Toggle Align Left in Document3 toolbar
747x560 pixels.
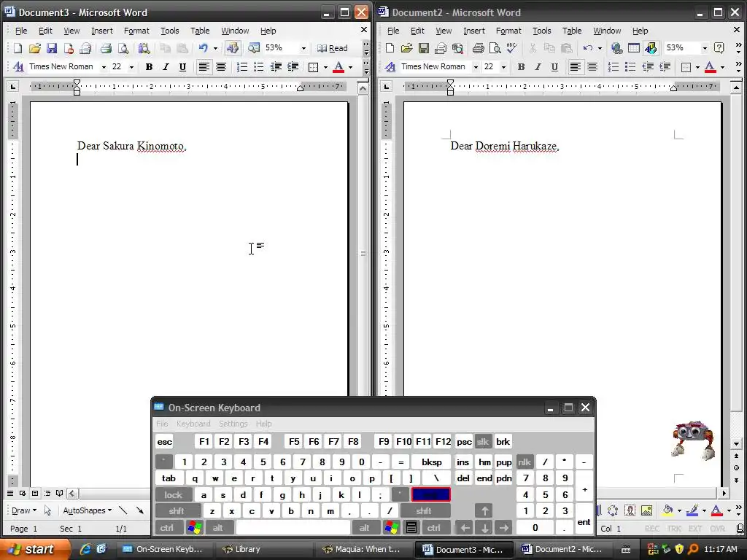(204, 67)
